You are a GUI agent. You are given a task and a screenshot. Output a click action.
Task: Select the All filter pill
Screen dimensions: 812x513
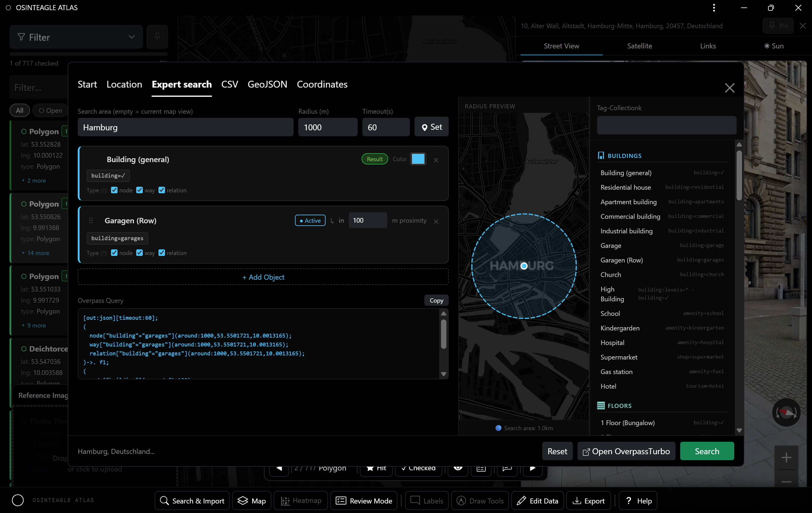(x=20, y=110)
